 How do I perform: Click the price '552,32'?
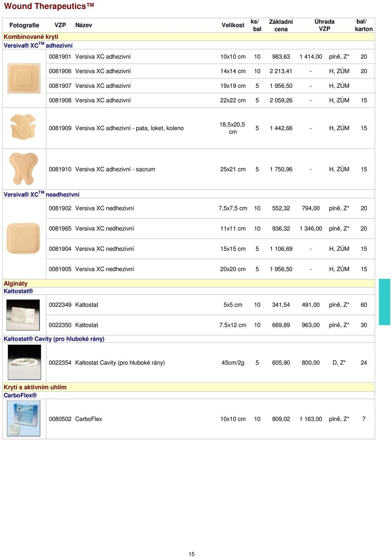pyautogui.click(x=281, y=208)
